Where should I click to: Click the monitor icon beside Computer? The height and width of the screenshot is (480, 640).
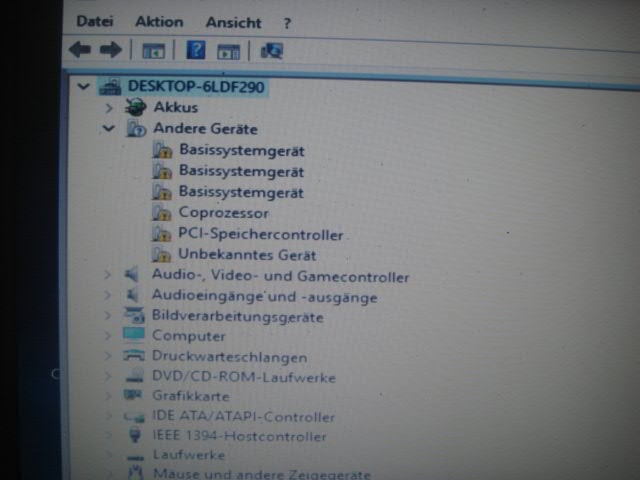(134, 335)
